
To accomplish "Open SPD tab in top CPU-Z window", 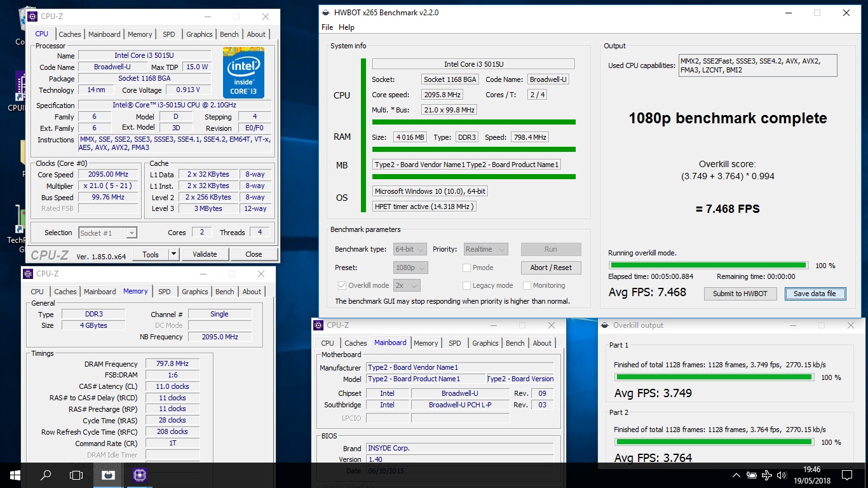I will click(x=168, y=34).
